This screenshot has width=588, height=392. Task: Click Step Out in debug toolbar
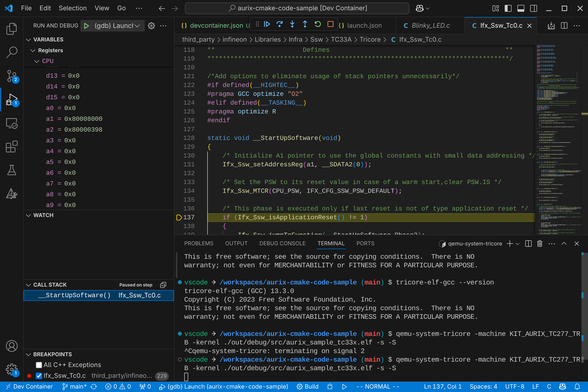click(305, 24)
